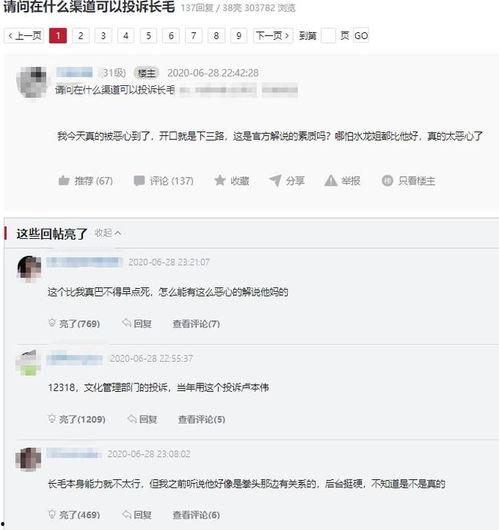Screen dimensions: 499x530
Task: Light up the reply with 亮了(1209)
Action: click(77, 419)
